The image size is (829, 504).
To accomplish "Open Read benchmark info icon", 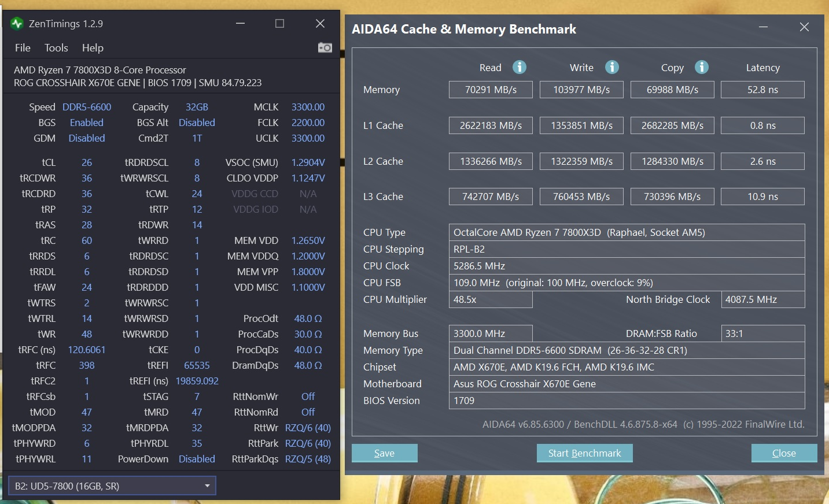I will (x=519, y=67).
